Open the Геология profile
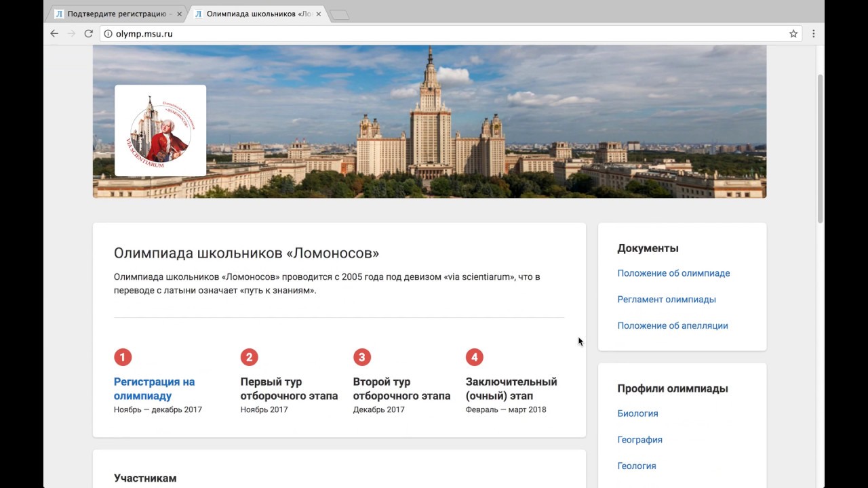Screen dimensions: 868x488 pyautogui.click(x=637, y=466)
